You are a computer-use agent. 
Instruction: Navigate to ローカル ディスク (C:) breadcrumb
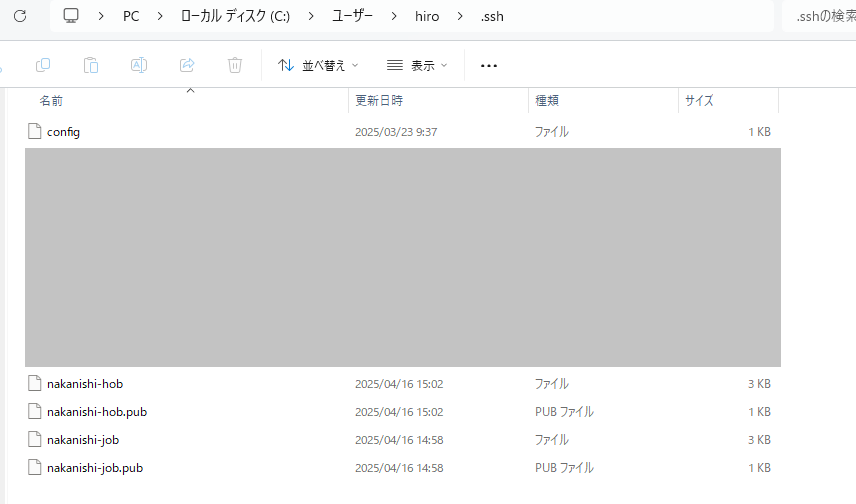pos(235,16)
